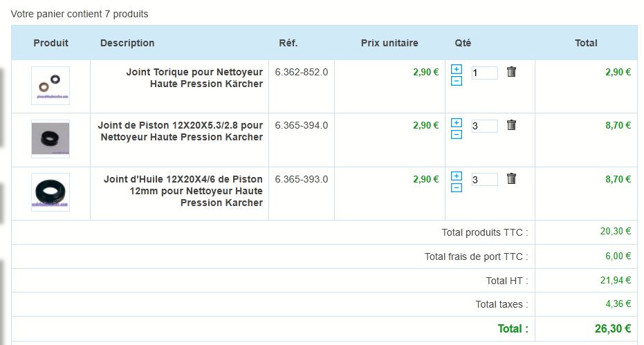Click Joint Torique quantity field
Image resolution: width=644 pixels, height=345 pixels.
point(484,73)
